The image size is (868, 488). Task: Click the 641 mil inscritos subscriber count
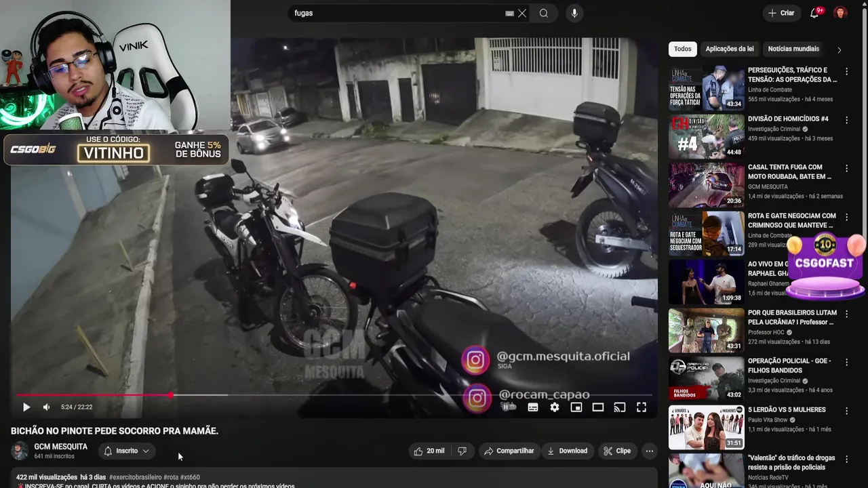[54, 457]
